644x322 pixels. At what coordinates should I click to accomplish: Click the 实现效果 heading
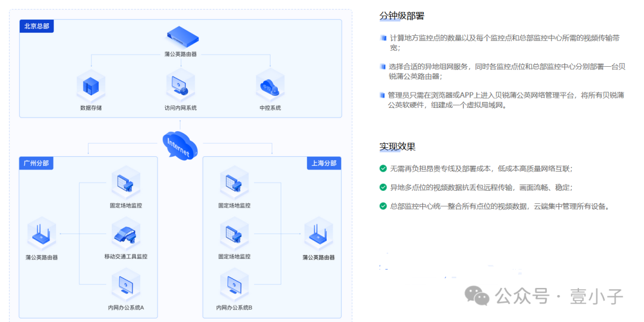pos(397,147)
